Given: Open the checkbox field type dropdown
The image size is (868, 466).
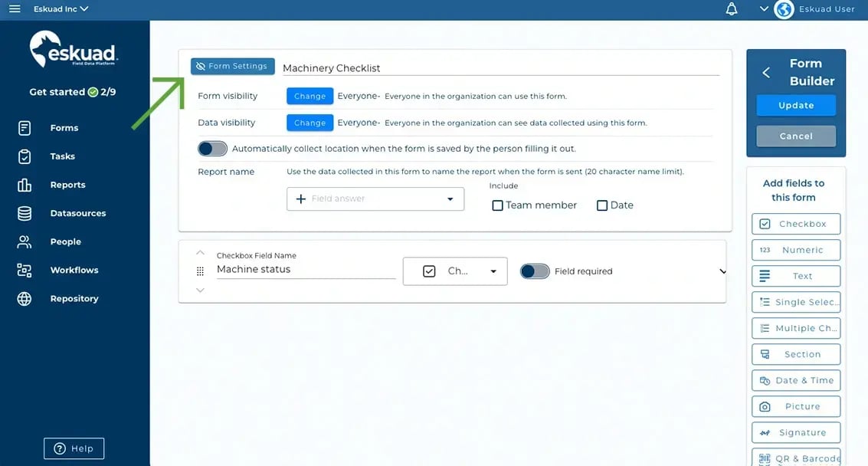Looking at the screenshot, I should point(455,271).
